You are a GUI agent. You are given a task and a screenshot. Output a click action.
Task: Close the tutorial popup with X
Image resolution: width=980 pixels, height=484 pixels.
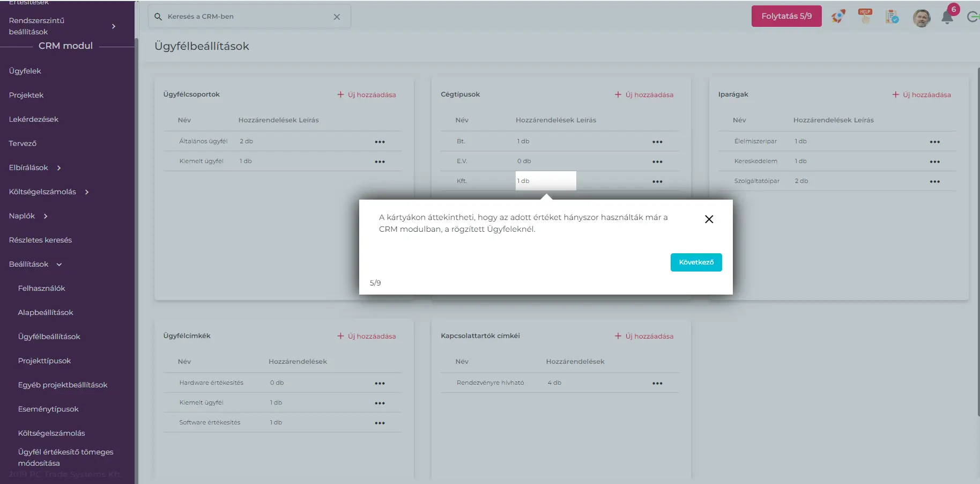pos(709,219)
